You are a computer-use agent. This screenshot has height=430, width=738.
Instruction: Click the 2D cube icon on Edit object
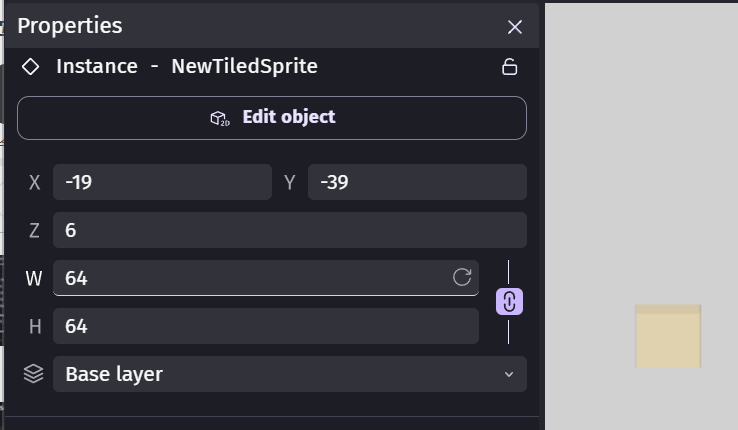219,118
